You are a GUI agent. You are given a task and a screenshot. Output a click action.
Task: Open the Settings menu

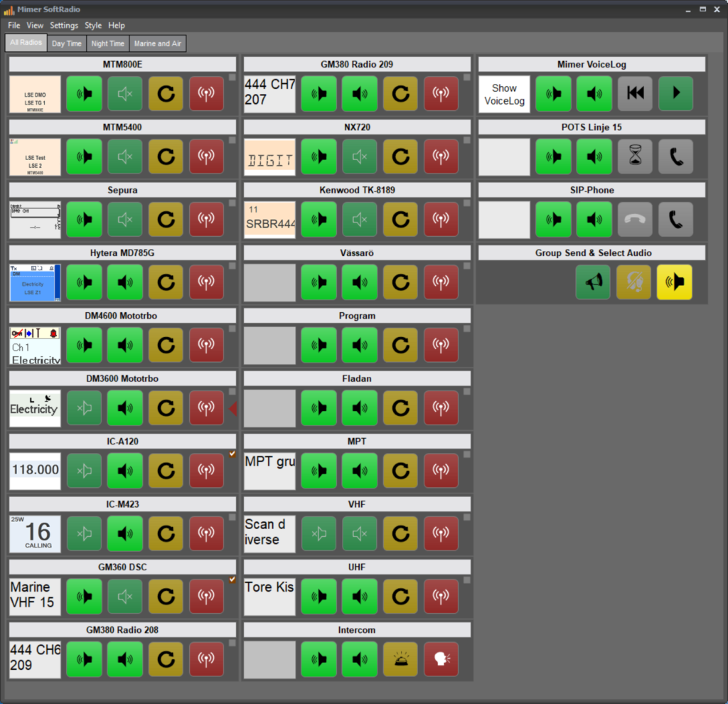click(x=64, y=26)
